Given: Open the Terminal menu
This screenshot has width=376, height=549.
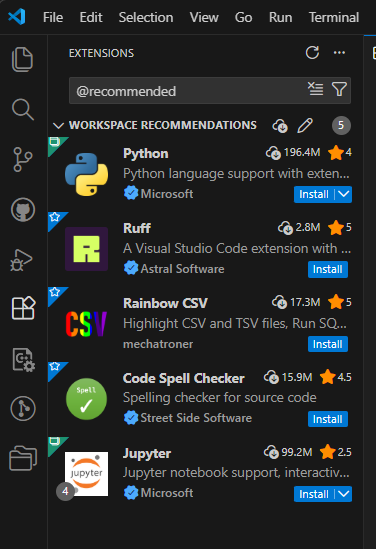Looking at the screenshot, I should [334, 17].
